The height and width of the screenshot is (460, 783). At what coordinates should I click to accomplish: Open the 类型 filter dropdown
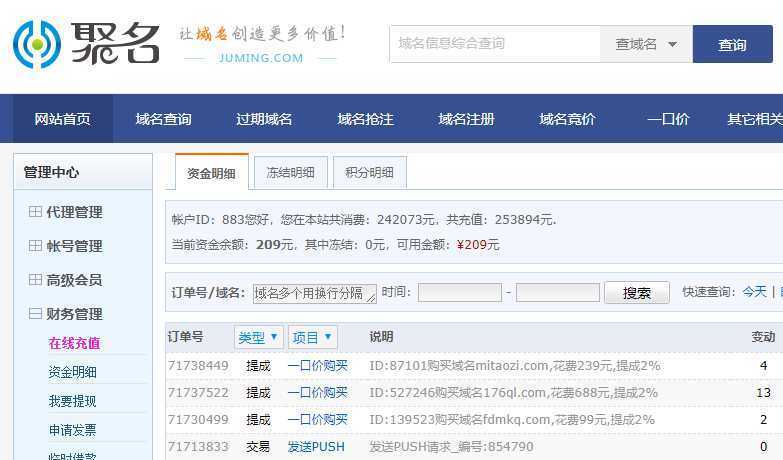[x=259, y=337]
